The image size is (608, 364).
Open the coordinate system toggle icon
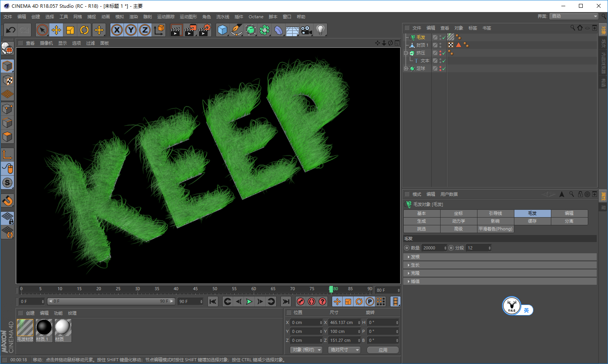(x=159, y=30)
